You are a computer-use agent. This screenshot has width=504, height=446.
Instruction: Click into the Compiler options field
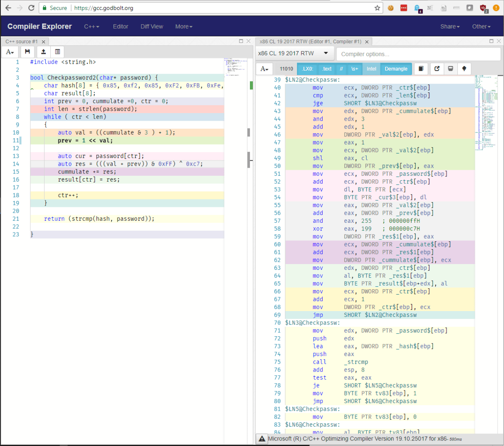coord(418,54)
